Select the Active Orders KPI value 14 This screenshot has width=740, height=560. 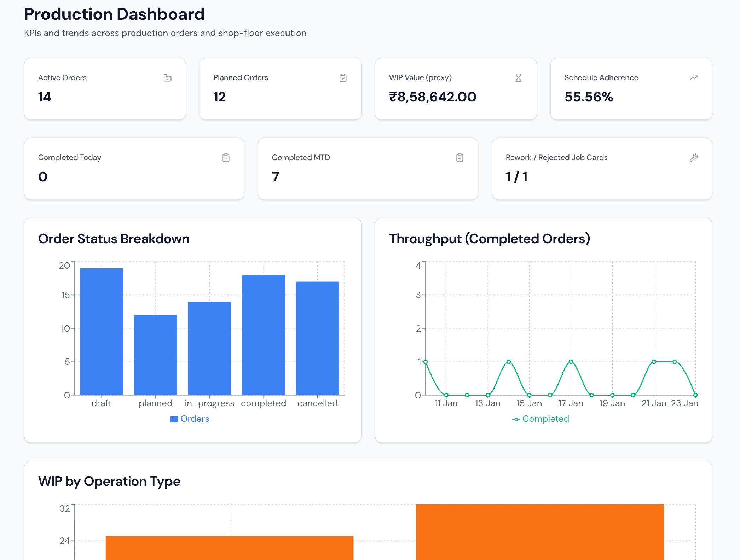point(45,97)
